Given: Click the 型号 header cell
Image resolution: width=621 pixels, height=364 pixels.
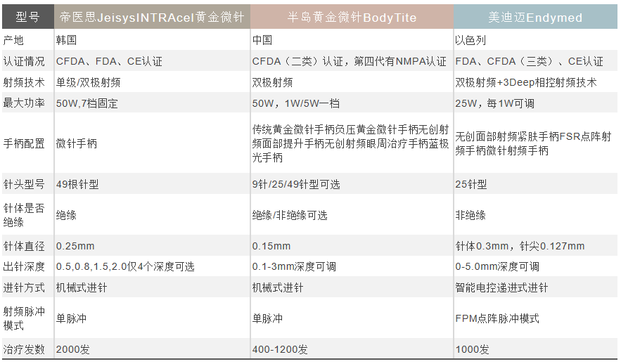Looking at the screenshot, I should [27, 17].
